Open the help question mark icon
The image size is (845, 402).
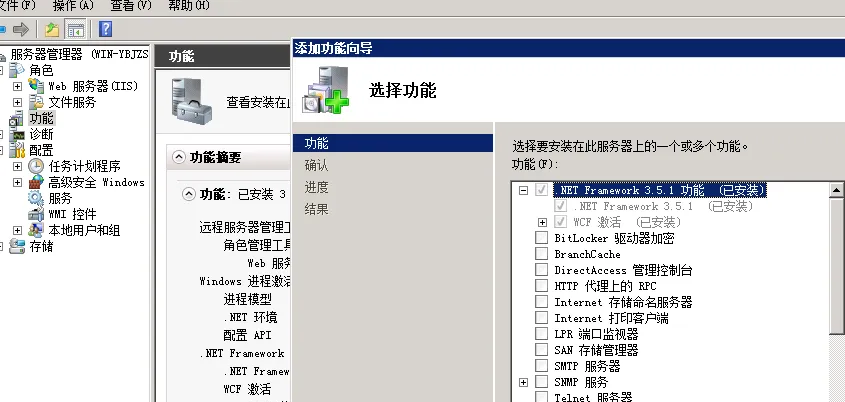[x=105, y=29]
